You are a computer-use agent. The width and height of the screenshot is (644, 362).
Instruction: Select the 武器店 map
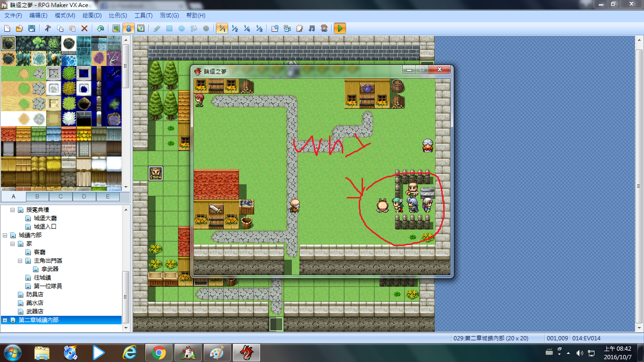35,312
